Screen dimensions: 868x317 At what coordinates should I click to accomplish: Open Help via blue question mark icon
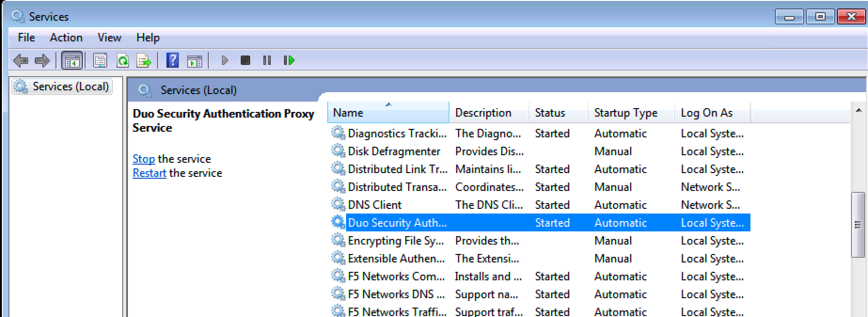click(x=173, y=60)
